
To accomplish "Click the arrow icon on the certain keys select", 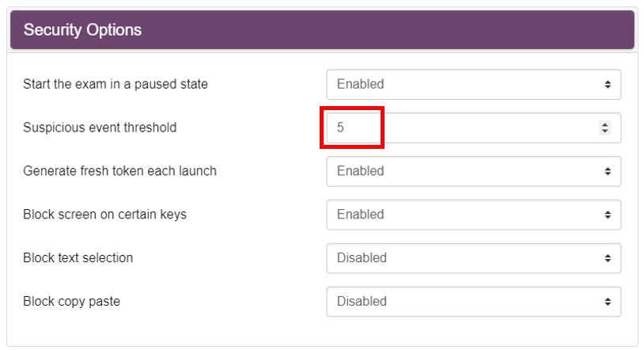I will pos(608,215).
